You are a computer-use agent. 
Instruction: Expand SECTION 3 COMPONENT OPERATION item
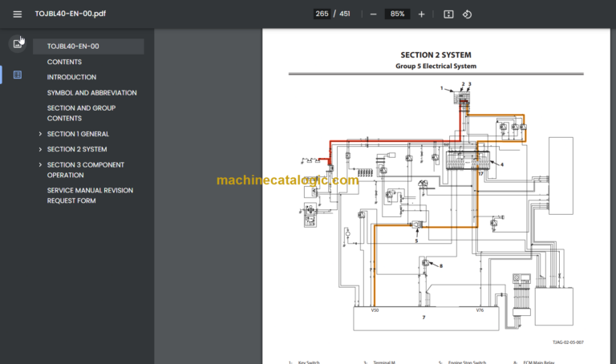click(x=40, y=165)
